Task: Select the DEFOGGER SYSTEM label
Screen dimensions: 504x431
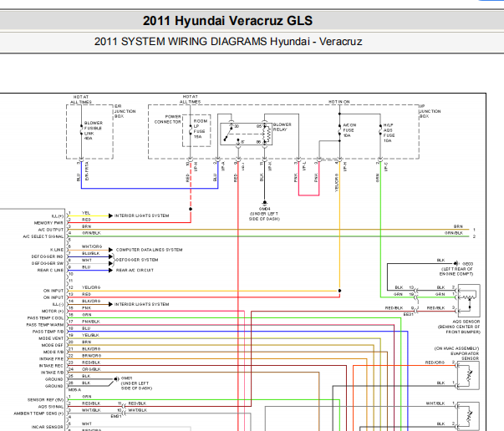Action: [x=136, y=260]
